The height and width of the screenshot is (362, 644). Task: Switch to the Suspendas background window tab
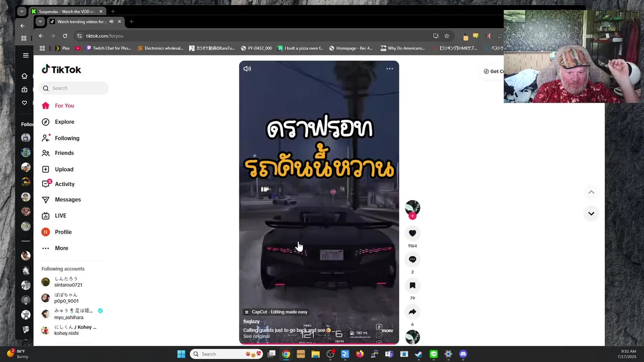click(x=66, y=11)
